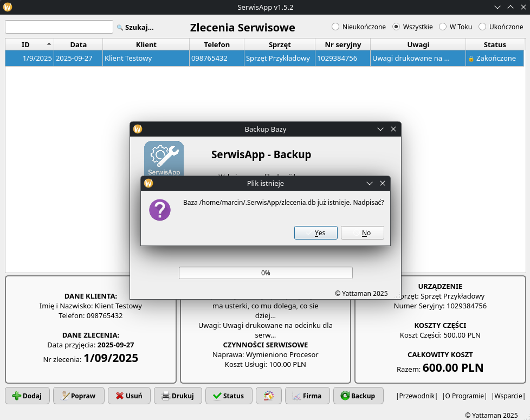The image size is (530, 420).
Task: Click the unlabeled statistics icon button
Action: click(268, 396)
